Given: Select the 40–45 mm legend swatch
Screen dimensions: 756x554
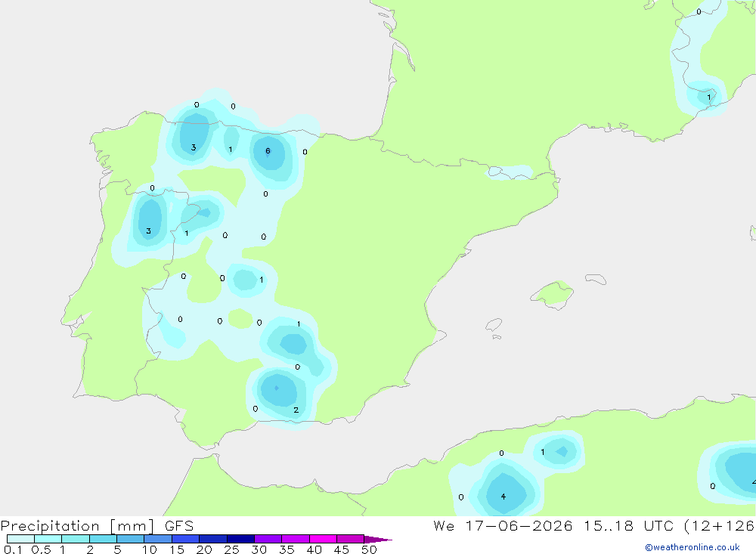Looking at the screenshot, I should 323,539.
